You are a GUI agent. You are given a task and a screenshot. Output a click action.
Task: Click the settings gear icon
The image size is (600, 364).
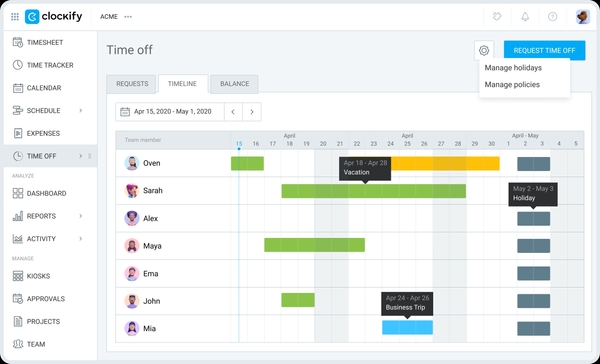[484, 51]
